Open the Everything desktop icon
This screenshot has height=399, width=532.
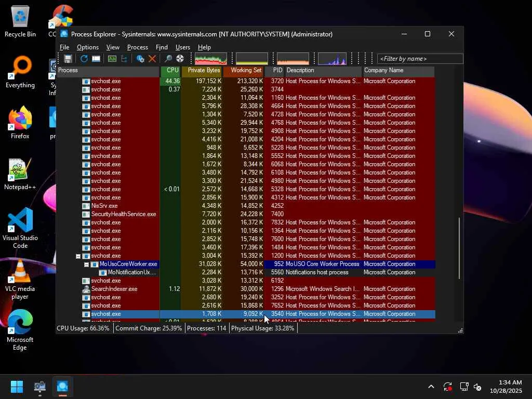(x=20, y=72)
